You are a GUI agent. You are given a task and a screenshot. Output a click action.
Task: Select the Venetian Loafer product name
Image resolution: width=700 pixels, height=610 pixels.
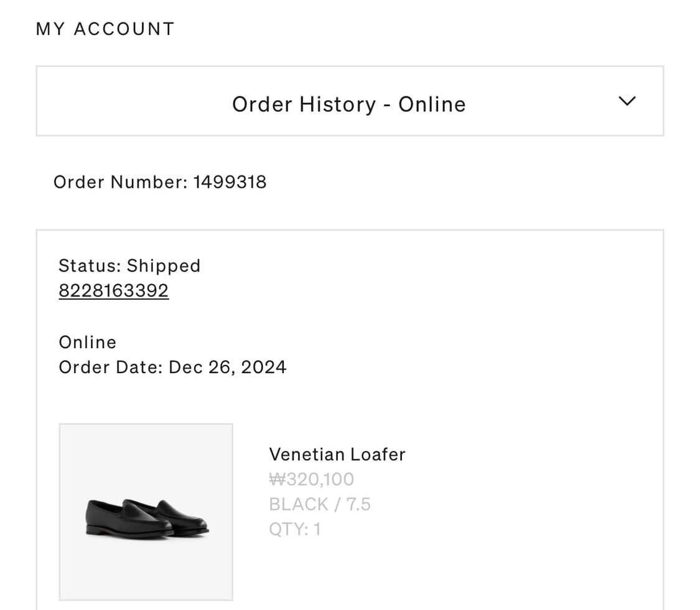pyautogui.click(x=337, y=454)
